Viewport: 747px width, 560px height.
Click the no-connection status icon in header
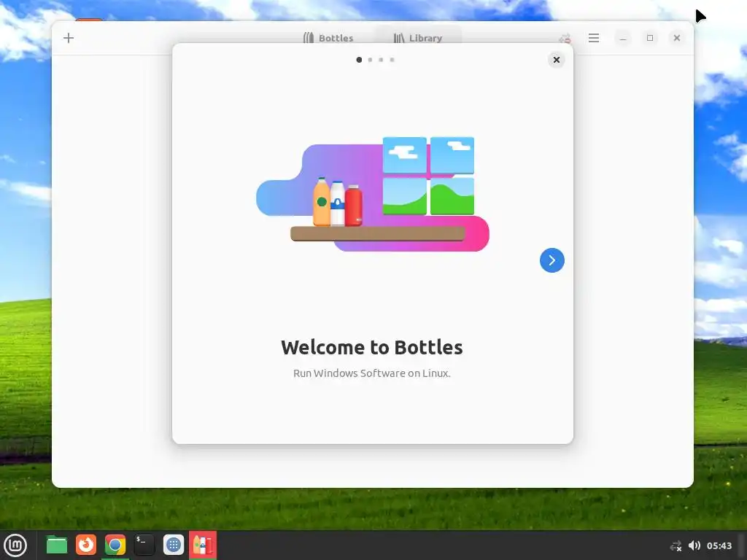(565, 38)
